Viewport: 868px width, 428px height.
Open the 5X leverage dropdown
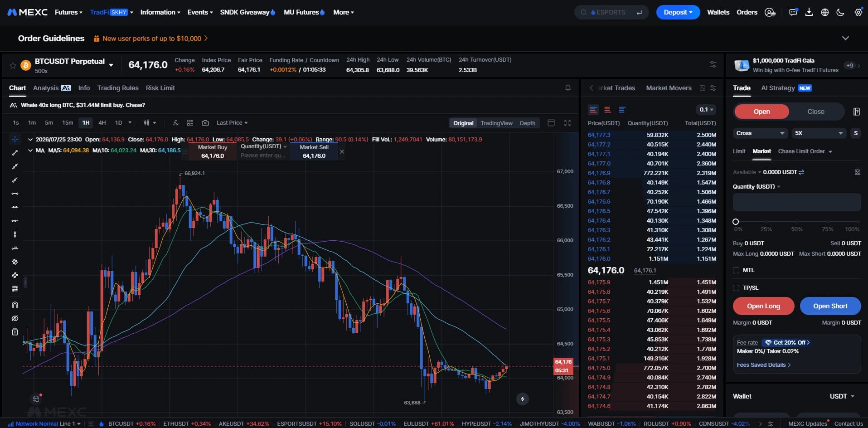click(819, 133)
